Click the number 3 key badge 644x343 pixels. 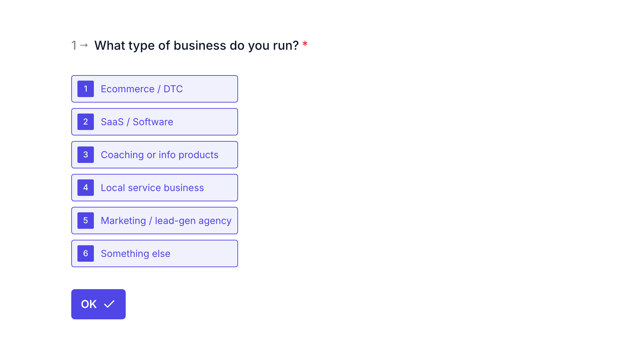[x=86, y=155]
